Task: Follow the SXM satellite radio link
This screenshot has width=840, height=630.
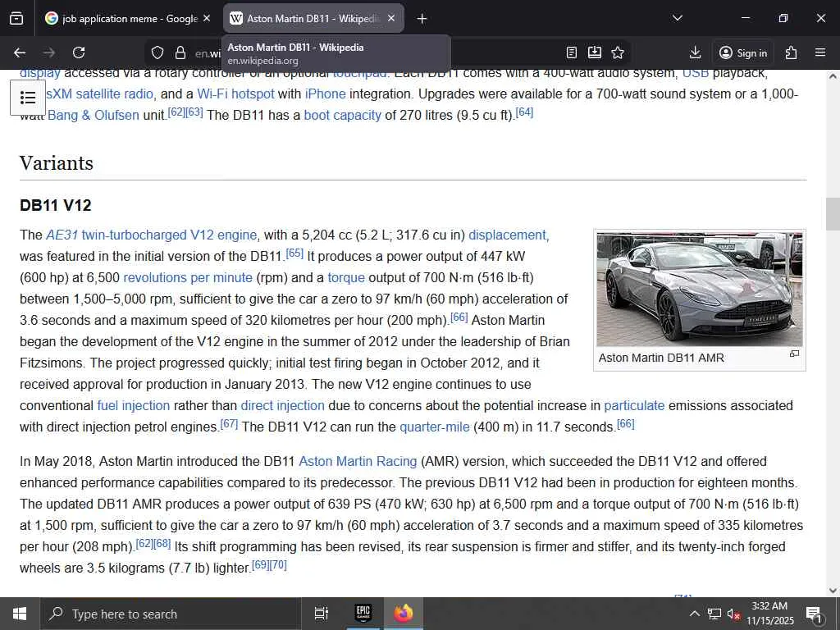Action: pos(100,94)
